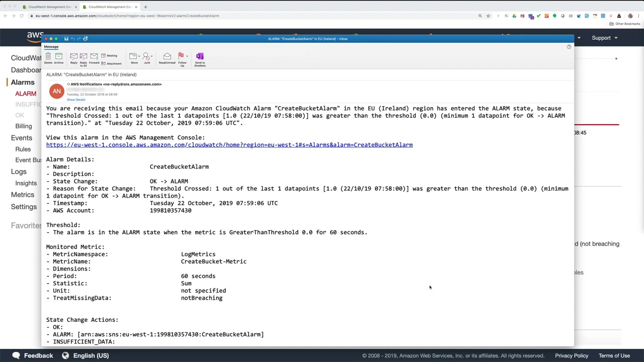This screenshot has width=644, height=362.
Task: Open the Support dropdown in AWS console
Action: (604, 38)
